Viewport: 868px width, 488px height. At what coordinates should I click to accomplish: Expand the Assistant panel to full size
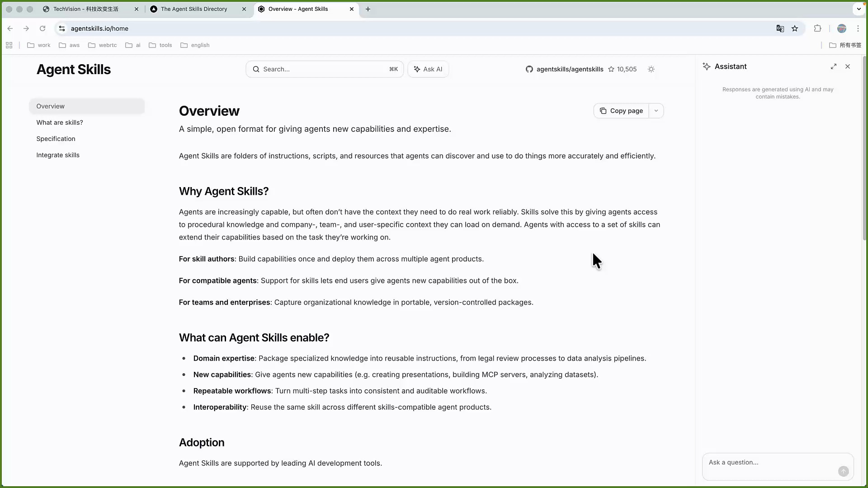pyautogui.click(x=834, y=66)
